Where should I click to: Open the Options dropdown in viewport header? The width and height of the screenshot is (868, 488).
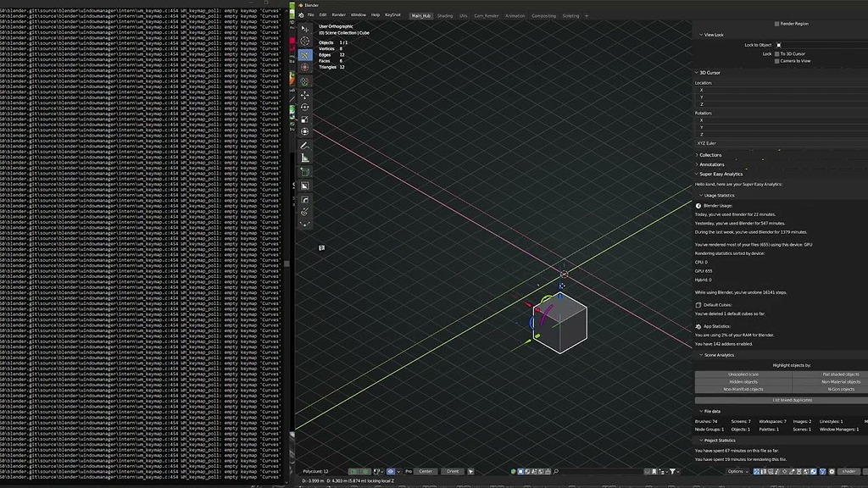click(x=737, y=471)
